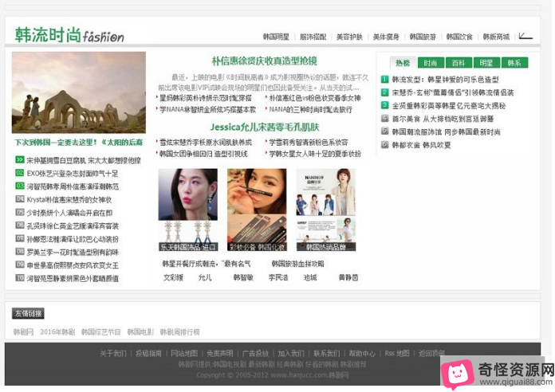Image resolution: width=555 pixels, height=392 pixels.
Task: Open the footer link 免责声明
Action: pos(220,353)
